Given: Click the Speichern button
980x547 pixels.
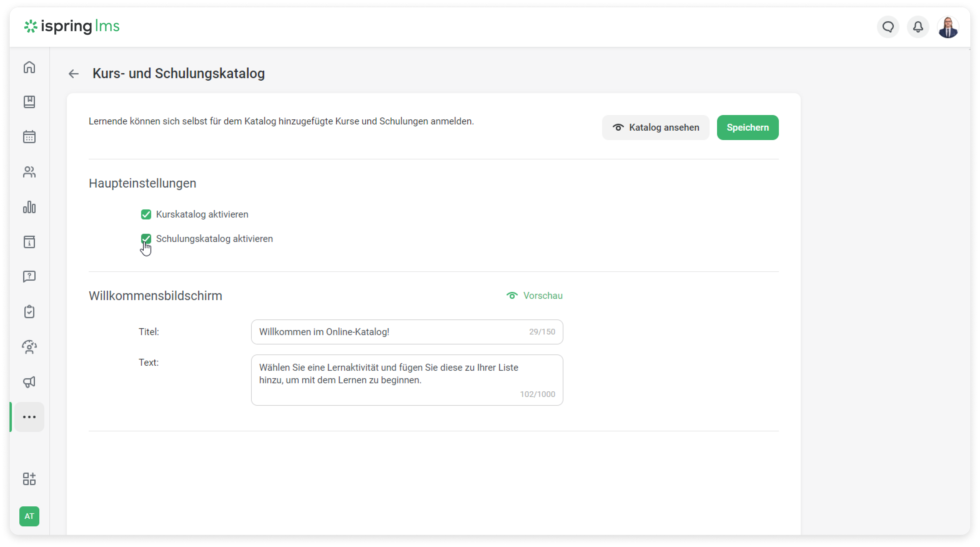Looking at the screenshot, I should (x=747, y=128).
